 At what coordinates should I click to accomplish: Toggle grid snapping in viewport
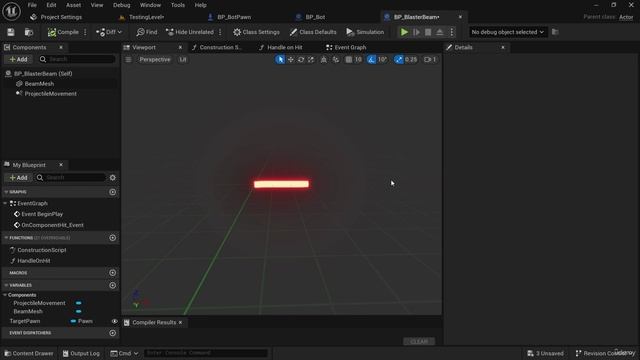tap(349, 60)
